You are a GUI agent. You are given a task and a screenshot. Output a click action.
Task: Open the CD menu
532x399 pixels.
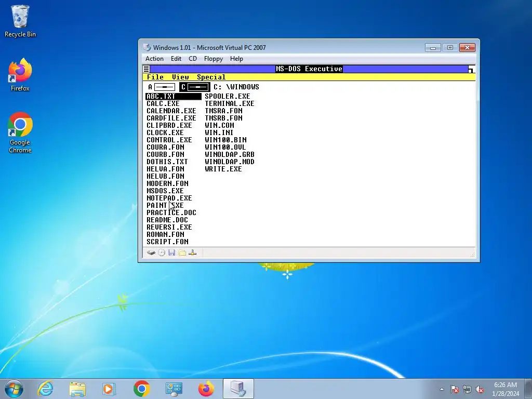[193, 59]
